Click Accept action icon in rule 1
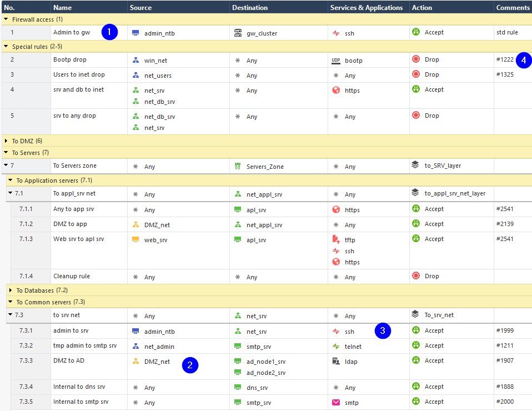The width and height of the screenshot is (532, 411). coord(416,32)
